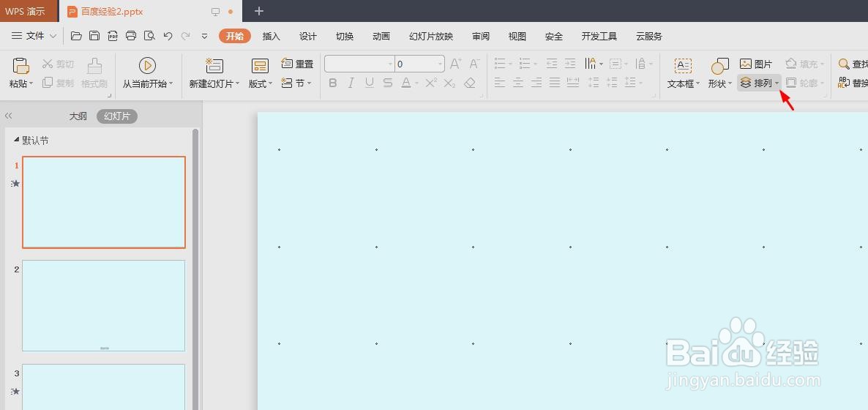Undo the last action
Viewport: 868px width, 410px height.
pos(168,36)
